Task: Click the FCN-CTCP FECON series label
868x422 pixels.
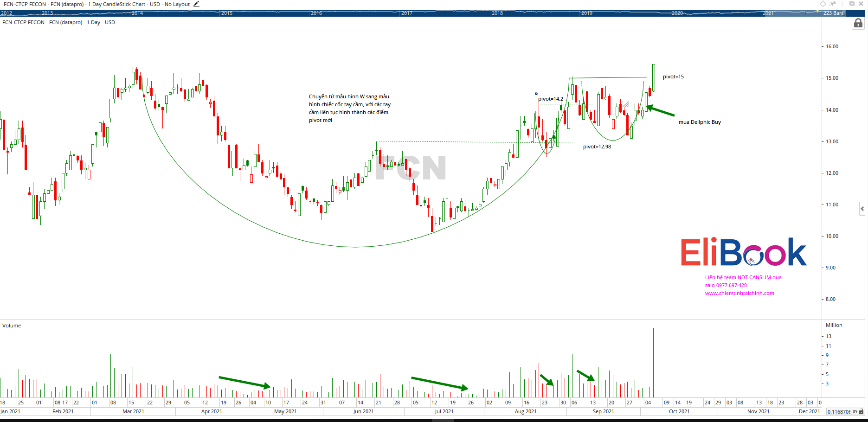Action: (x=58, y=22)
